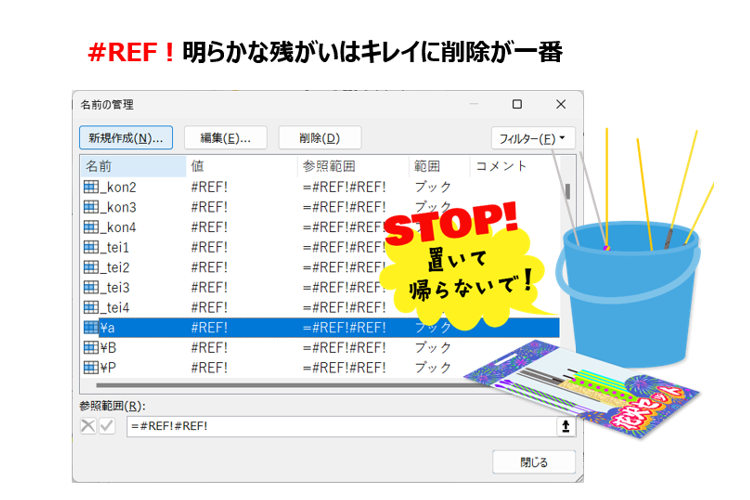Click the horizontal scrollbar of the names list

coord(282,385)
